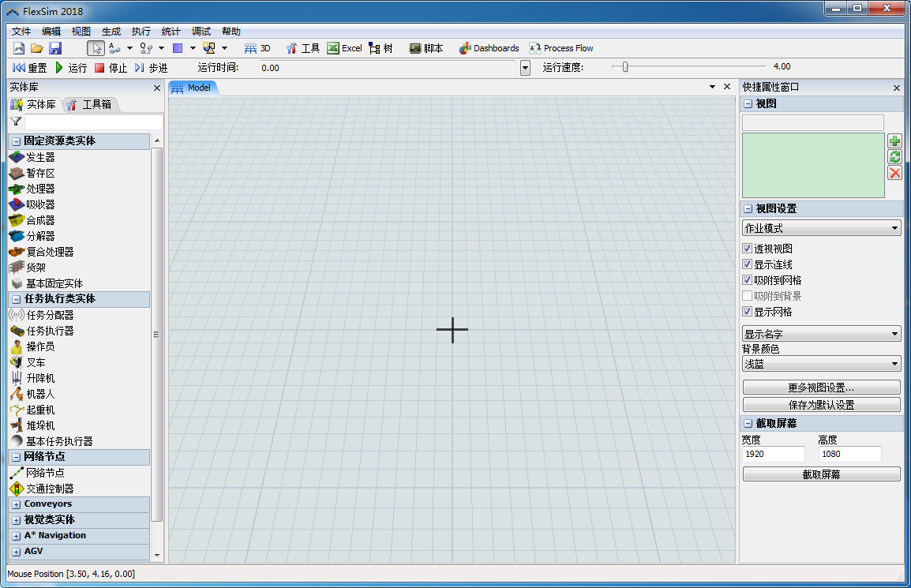Click the red X delete view icon
The image size is (911, 588).
tap(894, 173)
